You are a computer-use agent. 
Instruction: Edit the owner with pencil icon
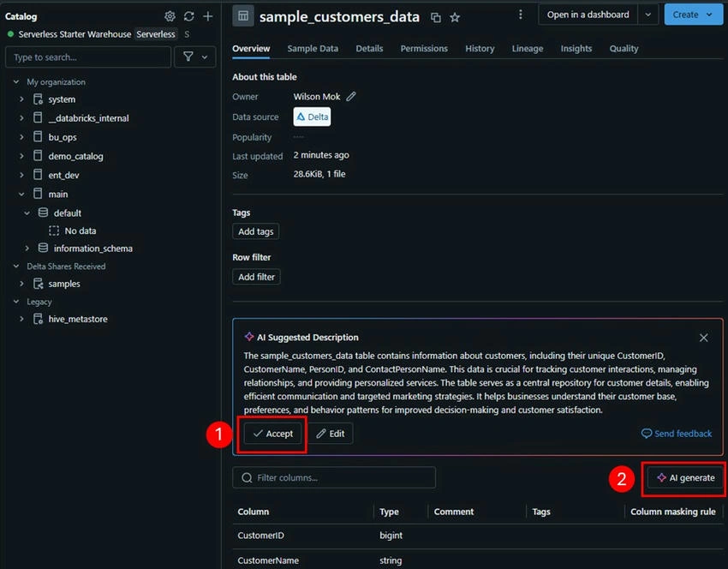coord(351,96)
